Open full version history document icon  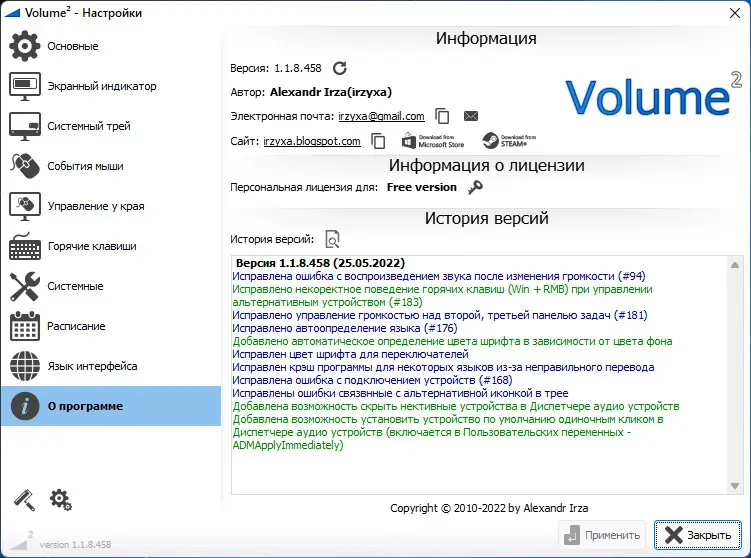pyautogui.click(x=332, y=239)
